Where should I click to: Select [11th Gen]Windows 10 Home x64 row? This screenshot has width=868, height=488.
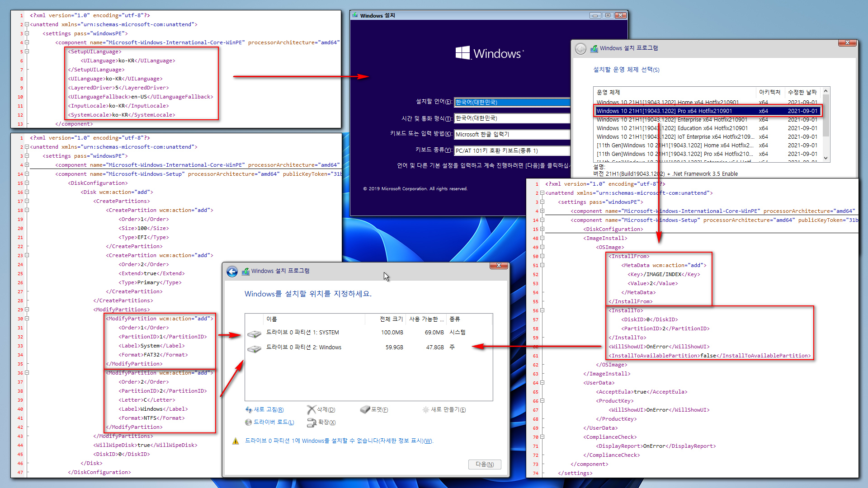pyautogui.click(x=707, y=145)
